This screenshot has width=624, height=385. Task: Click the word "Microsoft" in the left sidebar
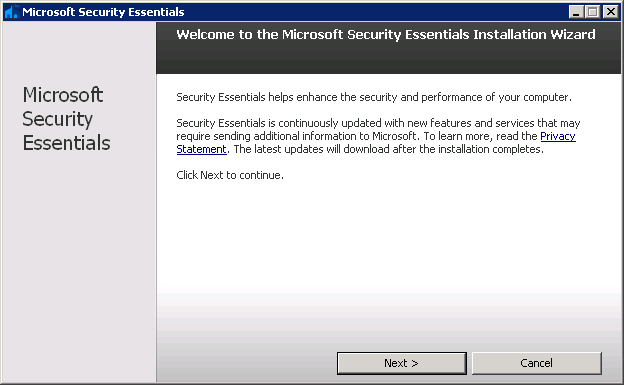pos(63,95)
